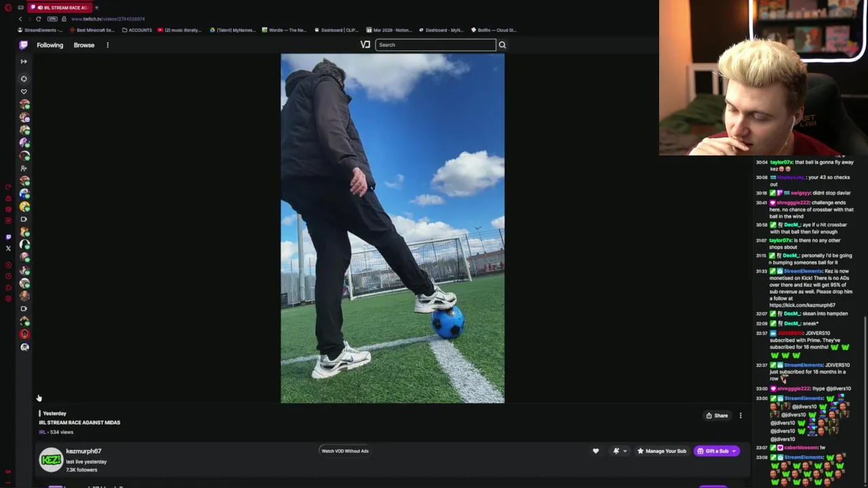Viewport: 868px width, 488px height.
Task: Open the Mar 2026 Notion bookmark
Action: [x=389, y=30]
